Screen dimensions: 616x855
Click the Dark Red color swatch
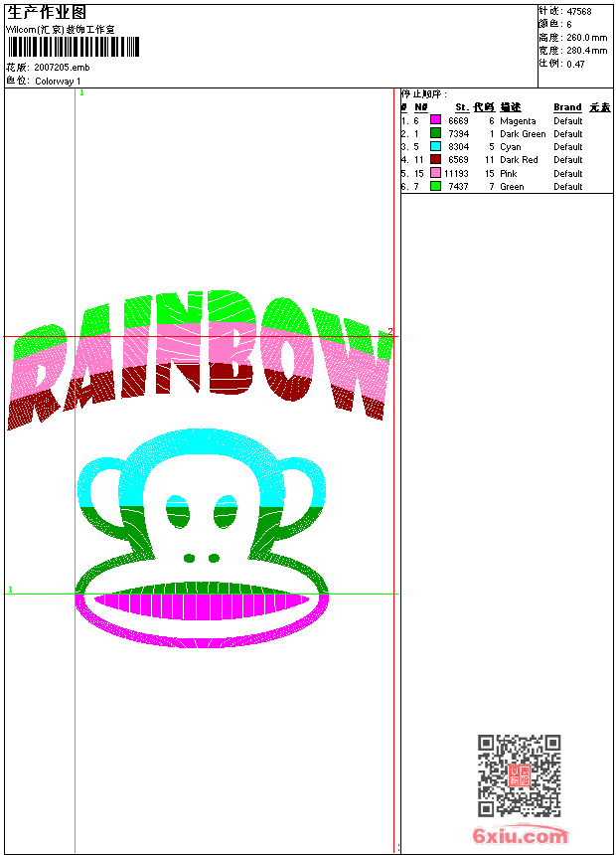click(x=435, y=159)
